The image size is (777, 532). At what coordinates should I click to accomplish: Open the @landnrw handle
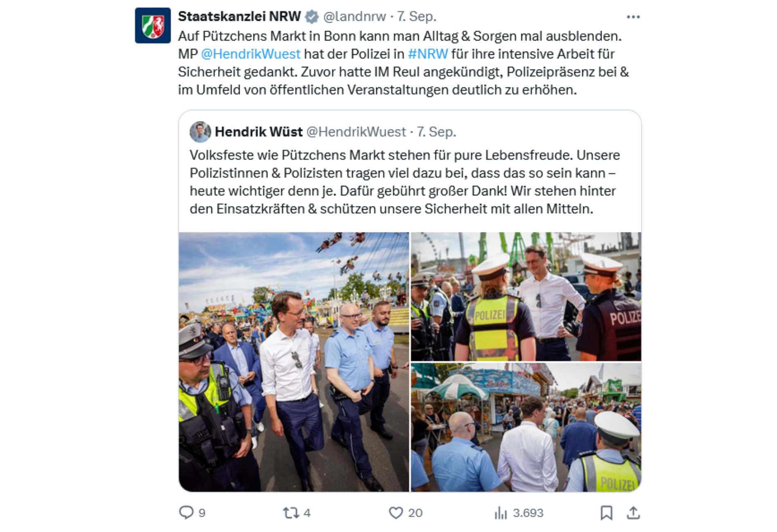(354, 16)
